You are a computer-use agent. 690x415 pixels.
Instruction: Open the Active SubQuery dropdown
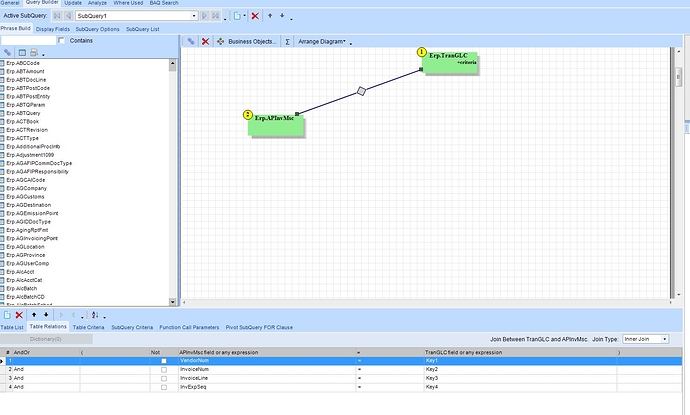coord(194,16)
